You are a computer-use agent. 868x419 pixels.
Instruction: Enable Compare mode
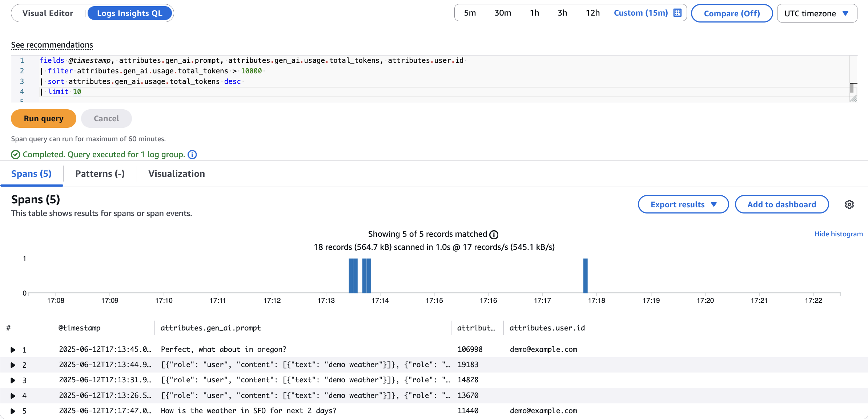(732, 13)
